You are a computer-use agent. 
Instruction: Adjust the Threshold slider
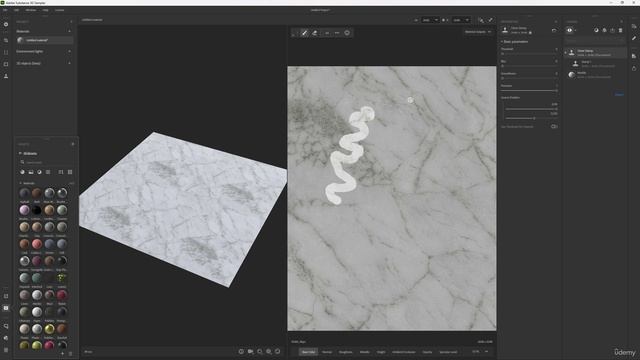(x=529, y=53)
